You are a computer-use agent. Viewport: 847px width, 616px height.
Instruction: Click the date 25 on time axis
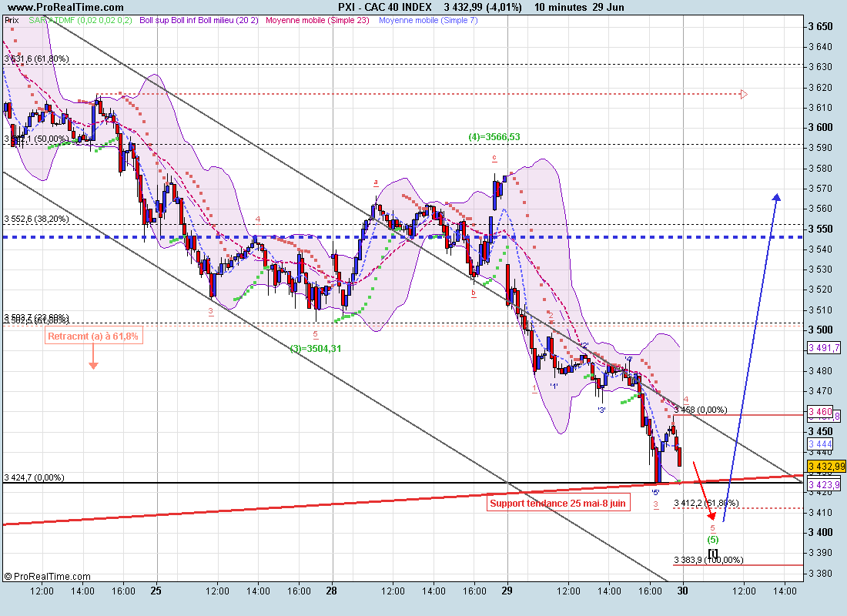pyautogui.click(x=156, y=591)
